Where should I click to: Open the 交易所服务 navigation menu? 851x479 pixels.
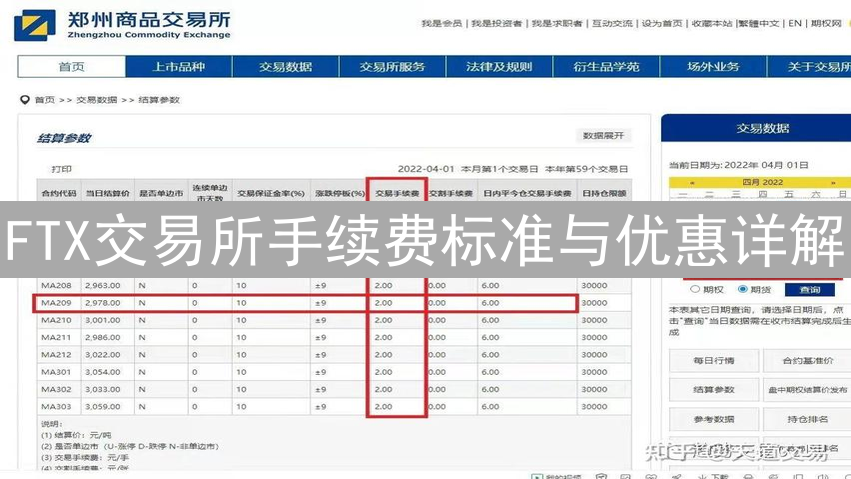[x=392, y=67]
